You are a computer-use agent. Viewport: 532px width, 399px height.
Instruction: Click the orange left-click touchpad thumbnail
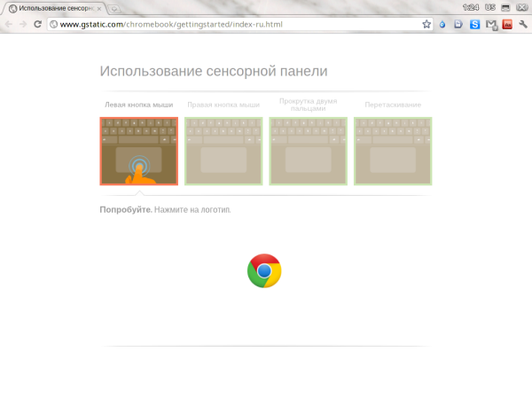point(139,152)
